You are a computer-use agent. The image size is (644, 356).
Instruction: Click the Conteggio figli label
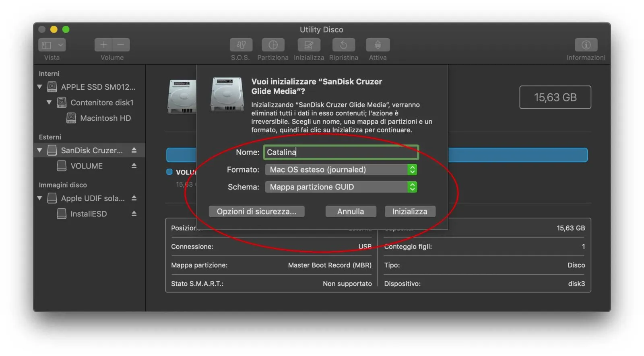coord(408,247)
